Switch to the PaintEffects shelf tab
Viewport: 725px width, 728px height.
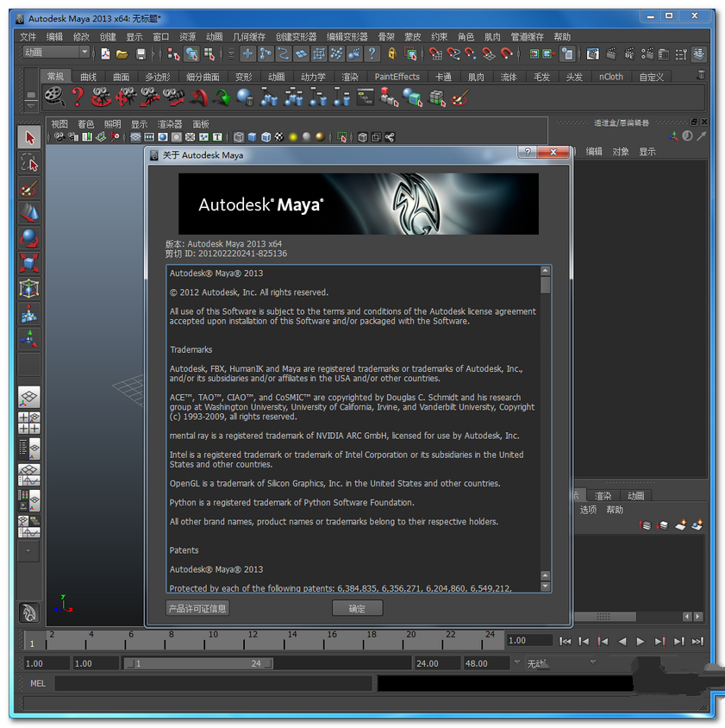pyautogui.click(x=397, y=77)
